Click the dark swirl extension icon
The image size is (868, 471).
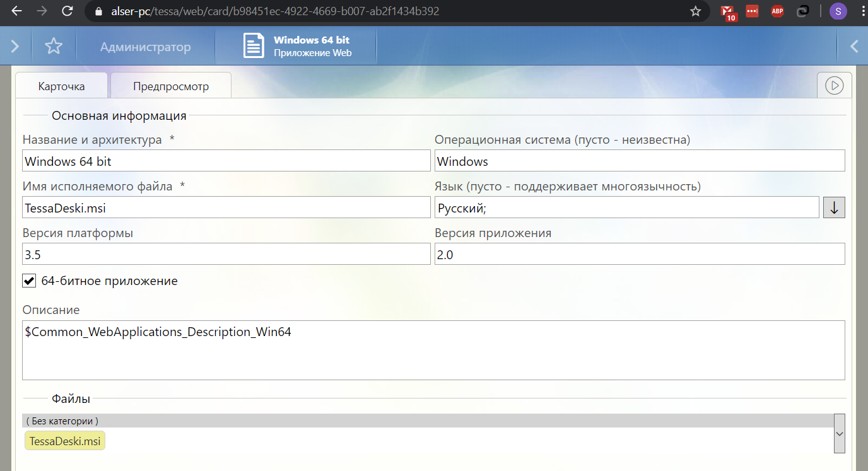pyautogui.click(x=803, y=11)
